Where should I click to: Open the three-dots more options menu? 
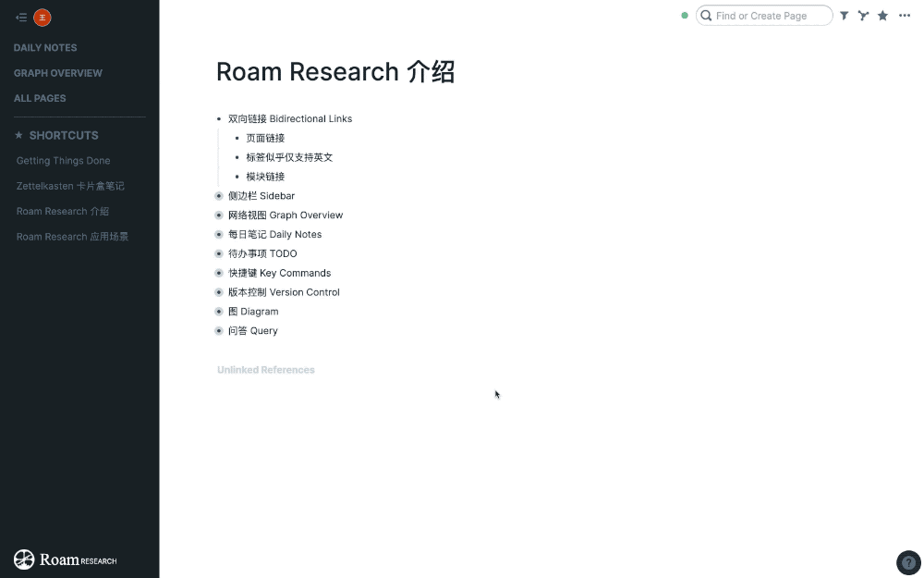coord(905,16)
